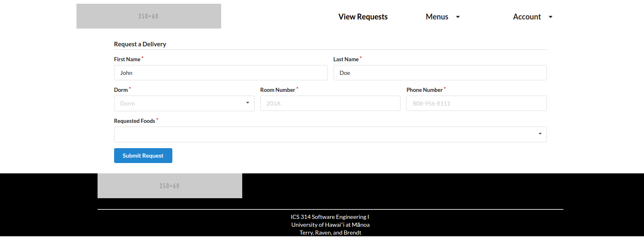The width and height of the screenshot is (644, 240).
Task: Go to View Requests page
Action: coord(363,17)
